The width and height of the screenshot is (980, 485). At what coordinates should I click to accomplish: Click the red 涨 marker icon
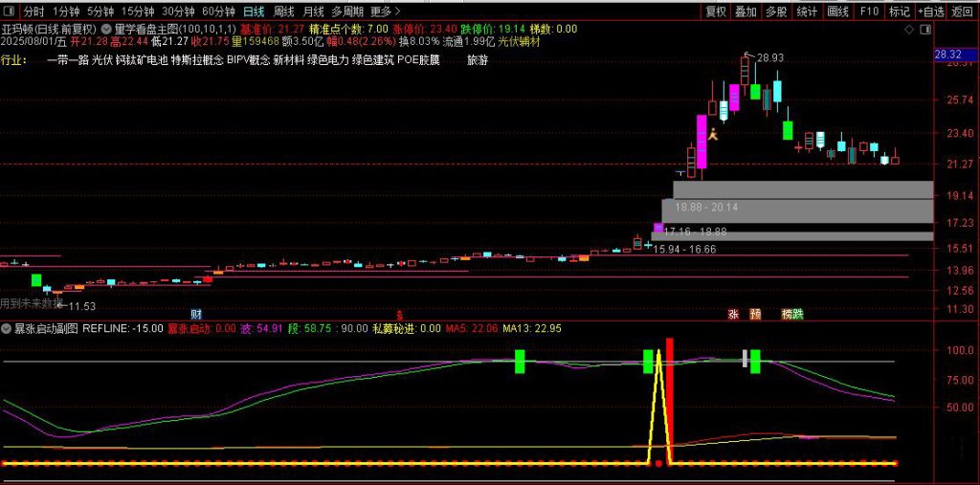coord(734,314)
